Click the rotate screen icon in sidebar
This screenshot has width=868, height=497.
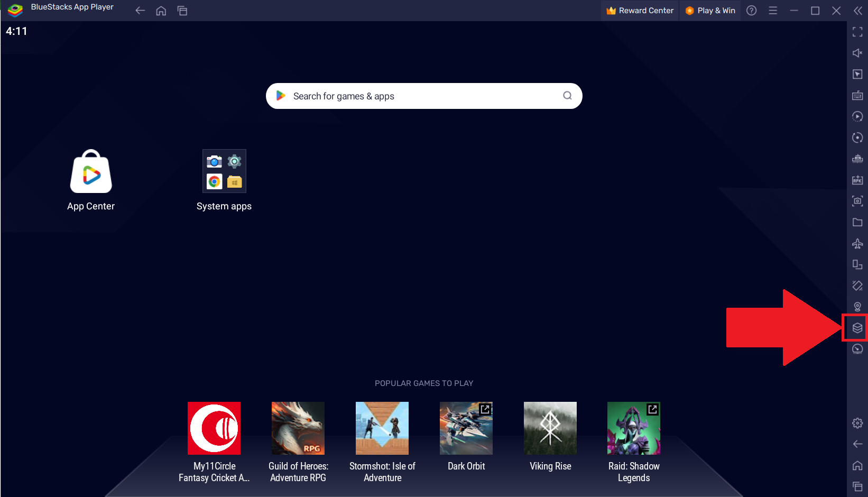click(x=857, y=264)
